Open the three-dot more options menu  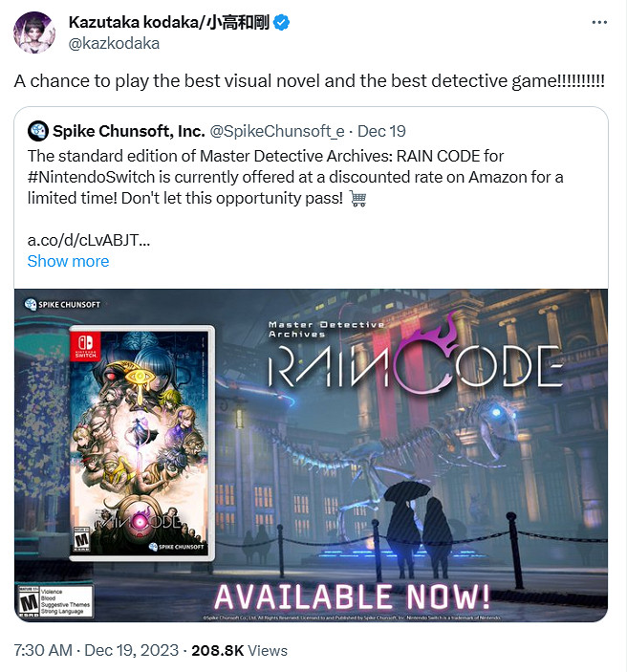599,22
